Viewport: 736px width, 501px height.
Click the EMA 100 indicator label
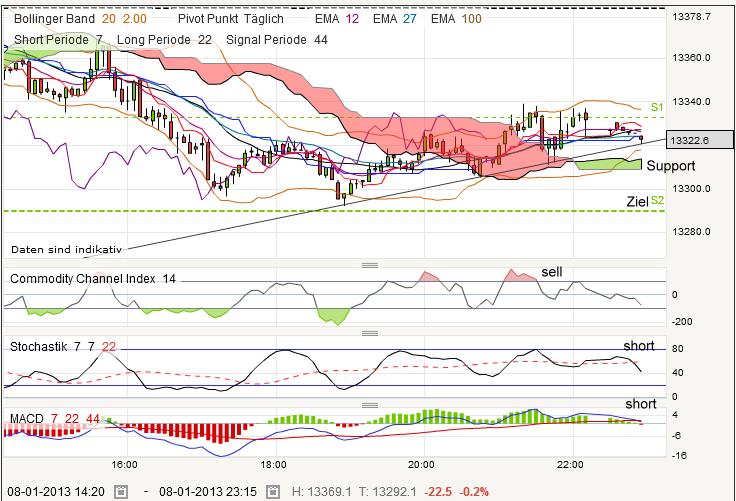coord(456,19)
